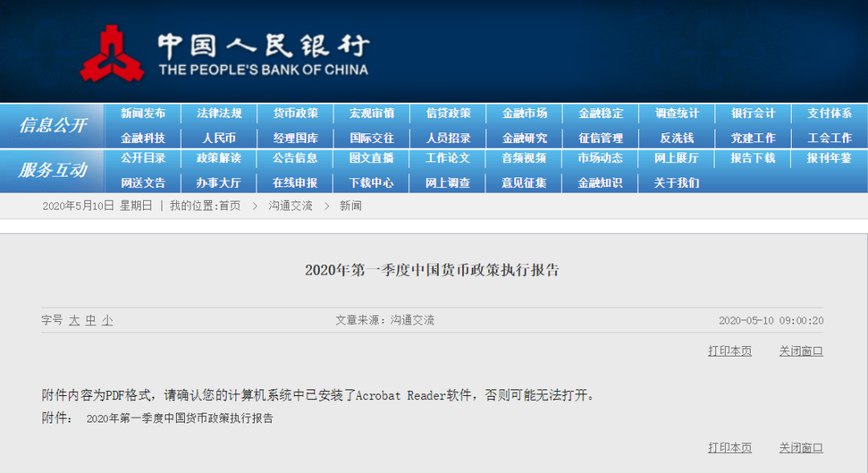Image resolution: width=868 pixels, height=473 pixels.
Task: Click the top 关闭窗口 link
Action: [x=800, y=351]
